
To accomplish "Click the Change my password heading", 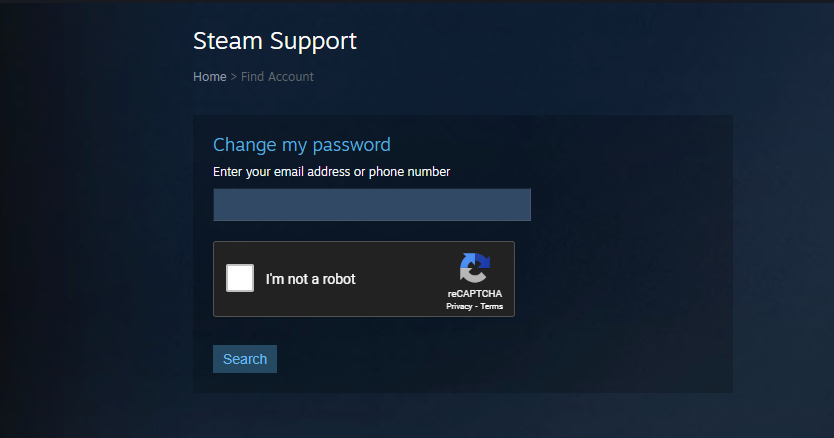I will (302, 145).
